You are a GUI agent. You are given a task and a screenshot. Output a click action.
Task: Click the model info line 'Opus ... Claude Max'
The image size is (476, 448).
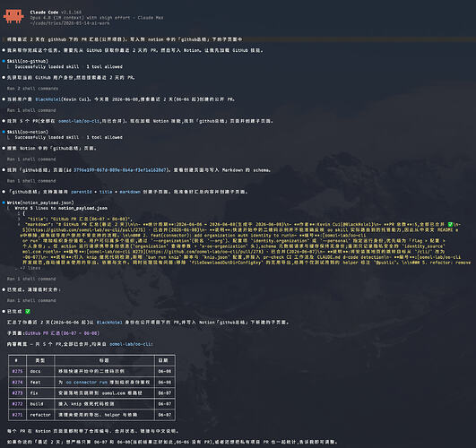coord(97,18)
